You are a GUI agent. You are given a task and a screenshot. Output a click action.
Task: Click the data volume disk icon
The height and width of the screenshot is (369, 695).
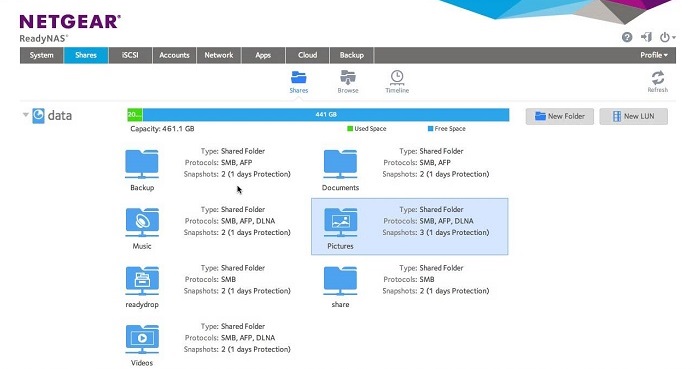pyautogui.click(x=39, y=116)
